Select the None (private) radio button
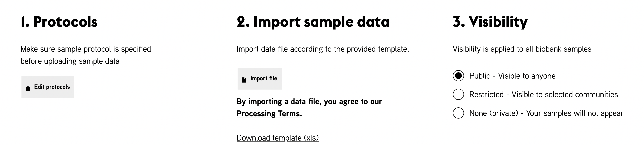 pos(458,113)
